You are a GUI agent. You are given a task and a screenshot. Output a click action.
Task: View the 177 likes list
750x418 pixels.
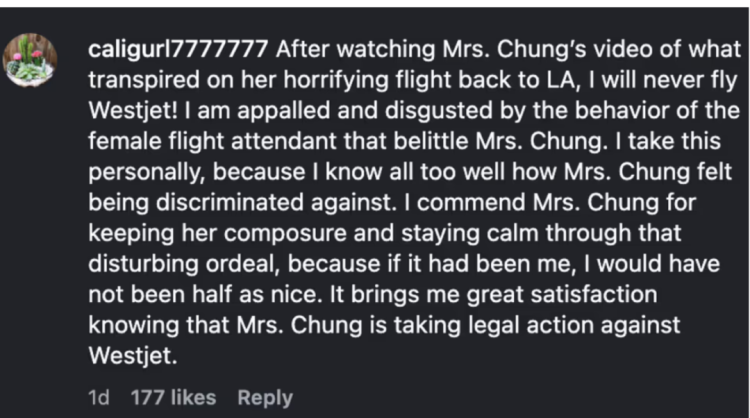[173, 397]
